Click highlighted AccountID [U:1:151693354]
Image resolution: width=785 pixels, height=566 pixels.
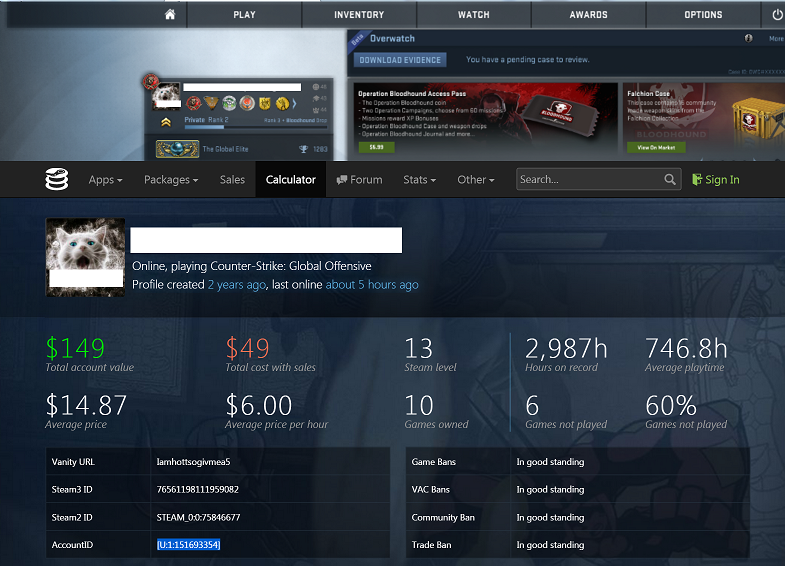pyautogui.click(x=188, y=544)
